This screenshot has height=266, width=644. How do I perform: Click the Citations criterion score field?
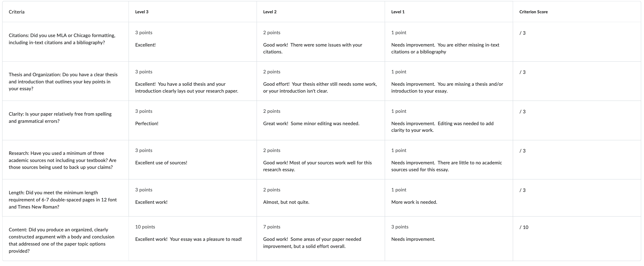click(522, 33)
